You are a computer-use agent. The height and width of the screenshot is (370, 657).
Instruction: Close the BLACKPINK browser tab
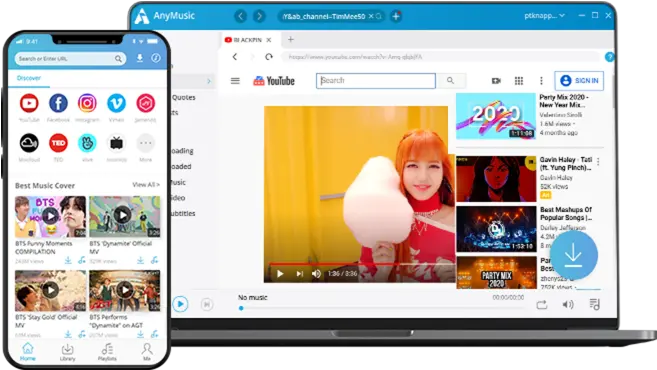coord(269,40)
